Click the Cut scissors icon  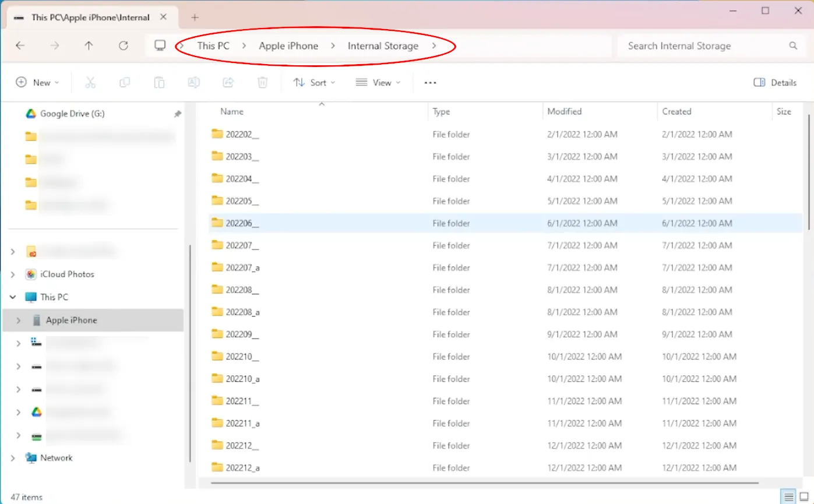pos(90,83)
